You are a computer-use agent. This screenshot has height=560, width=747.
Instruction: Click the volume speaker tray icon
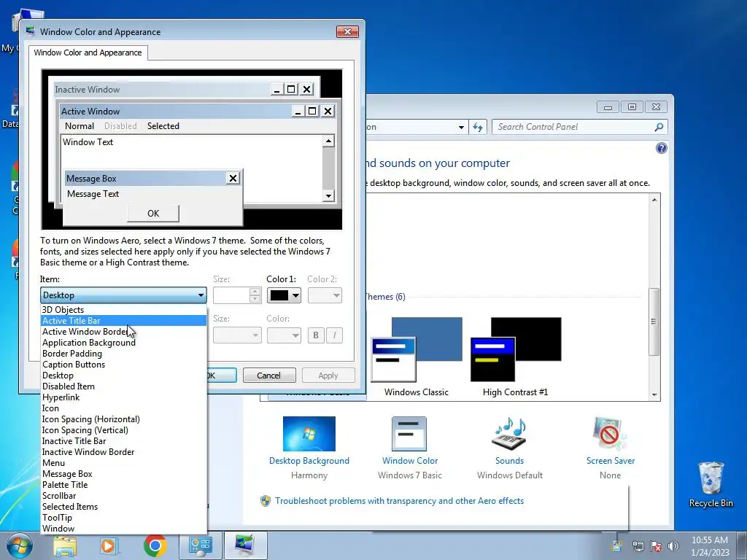click(673, 546)
